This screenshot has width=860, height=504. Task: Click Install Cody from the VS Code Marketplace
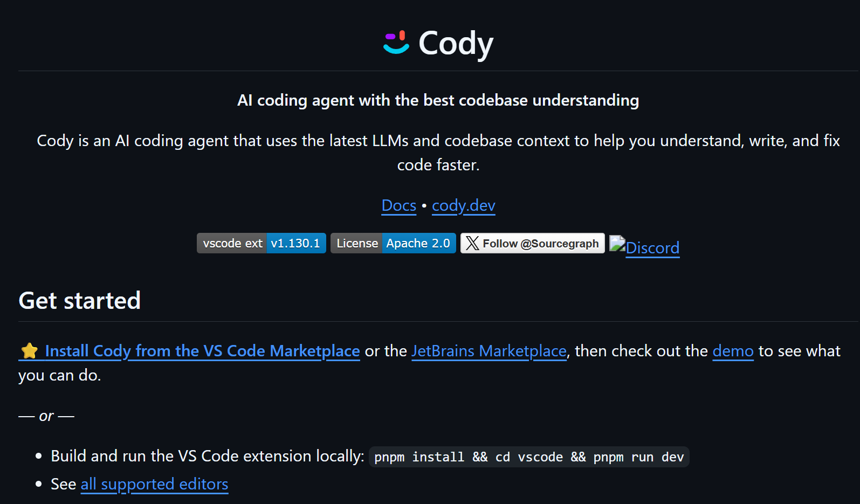click(x=202, y=351)
